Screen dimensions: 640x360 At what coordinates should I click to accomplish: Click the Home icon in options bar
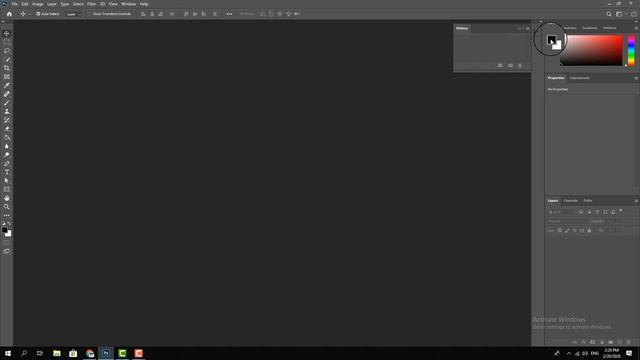[x=9, y=14]
